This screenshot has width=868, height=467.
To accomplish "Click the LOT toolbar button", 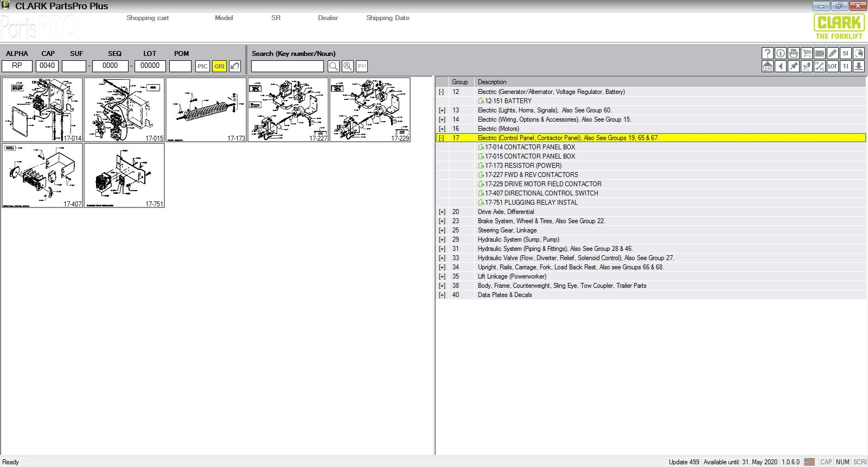I will pyautogui.click(x=833, y=66).
